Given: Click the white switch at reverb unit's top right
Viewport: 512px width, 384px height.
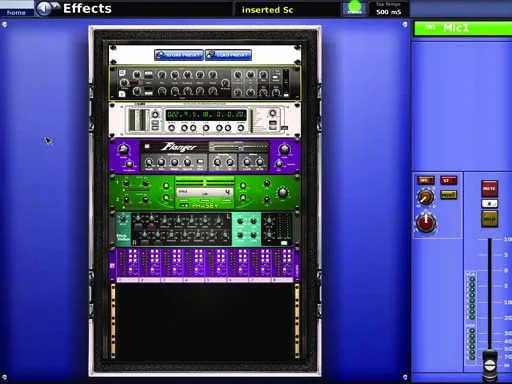Looking at the screenshot, I should click(x=275, y=78).
